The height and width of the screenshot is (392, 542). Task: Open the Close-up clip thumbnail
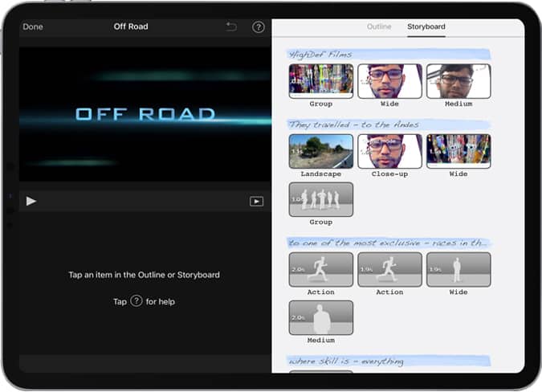pyautogui.click(x=389, y=151)
